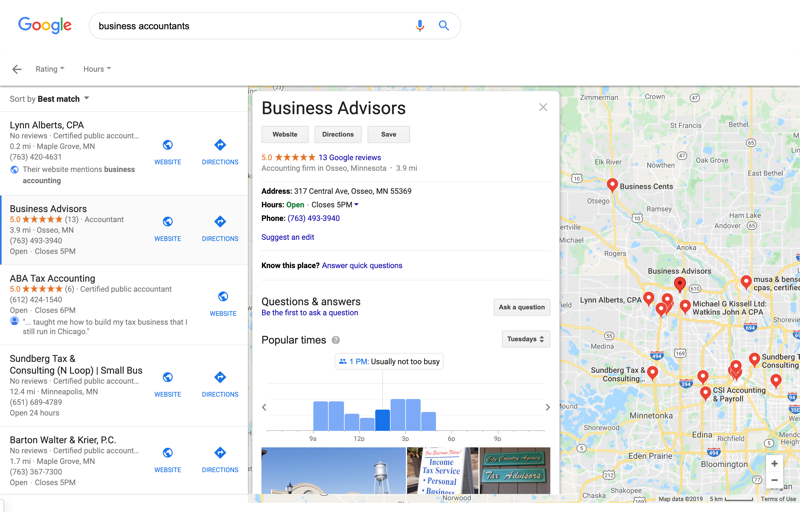
Task: Click the Business Advisors heading in panel
Action: click(334, 108)
